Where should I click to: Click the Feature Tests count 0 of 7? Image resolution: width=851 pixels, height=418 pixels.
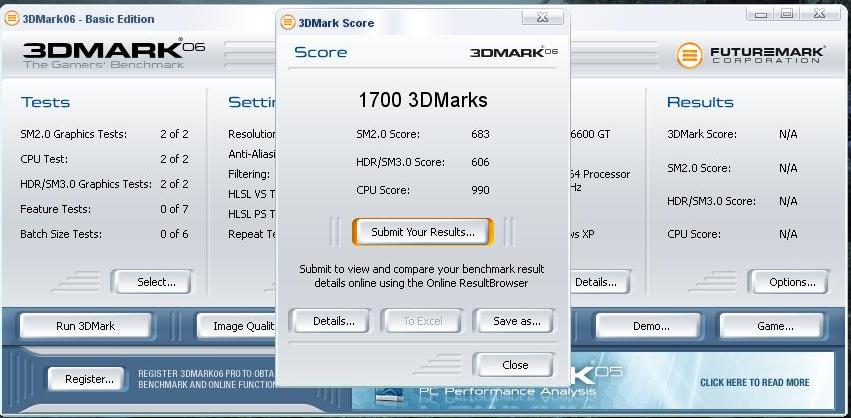[174, 209]
